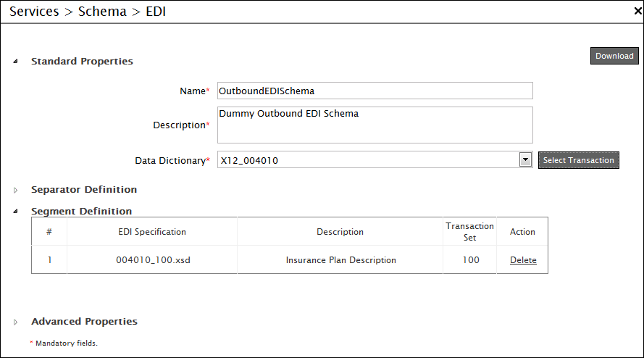Screen dimensions: 644x358
Task: Close the EDI schema dialog
Action: (637, 11)
